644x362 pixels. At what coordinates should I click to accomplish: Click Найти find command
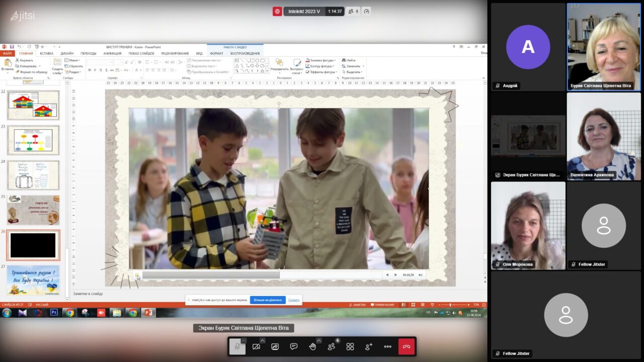[349, 60]
